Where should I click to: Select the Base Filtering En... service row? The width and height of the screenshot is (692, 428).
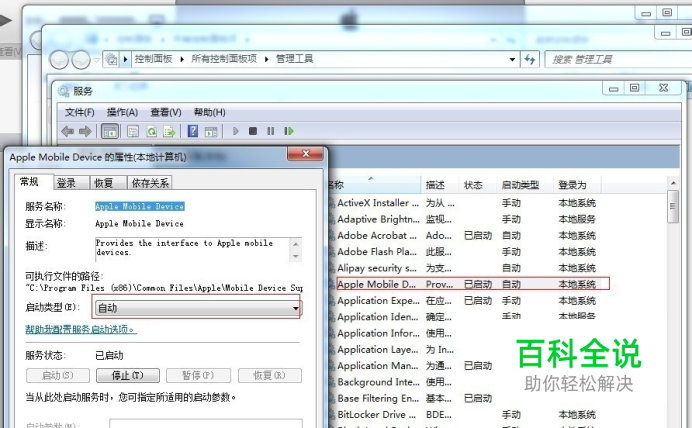point(410,398)
